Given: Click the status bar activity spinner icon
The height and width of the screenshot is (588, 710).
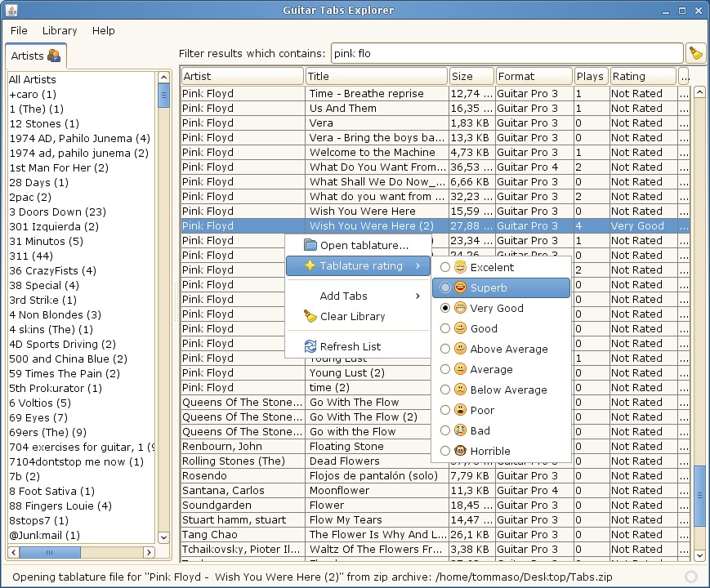Looking at the screenshot, I should (691, 577).
